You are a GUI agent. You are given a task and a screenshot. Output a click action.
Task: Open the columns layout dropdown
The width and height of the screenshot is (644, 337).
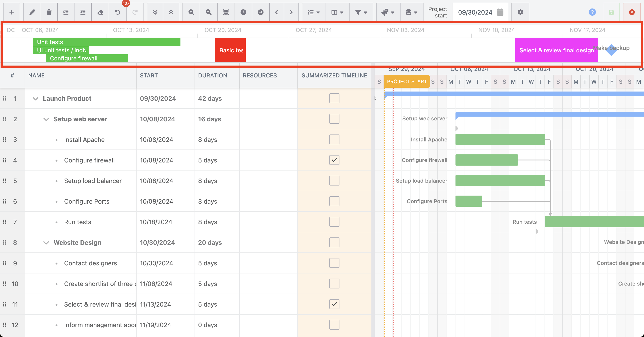click(337, 12)
